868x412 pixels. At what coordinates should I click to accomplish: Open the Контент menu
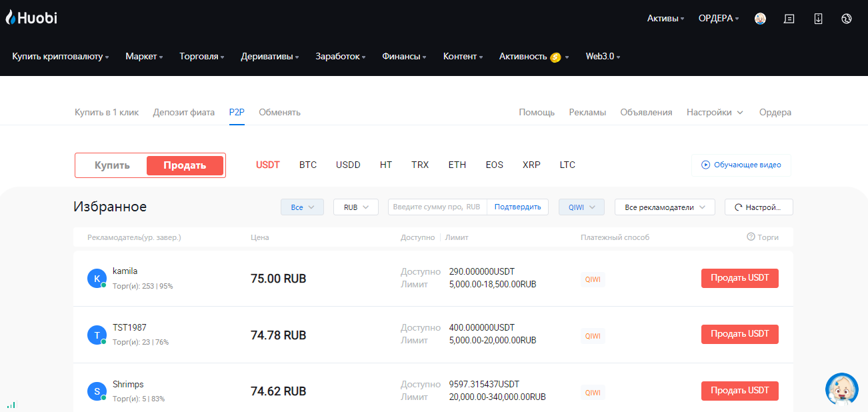(463, 57)
